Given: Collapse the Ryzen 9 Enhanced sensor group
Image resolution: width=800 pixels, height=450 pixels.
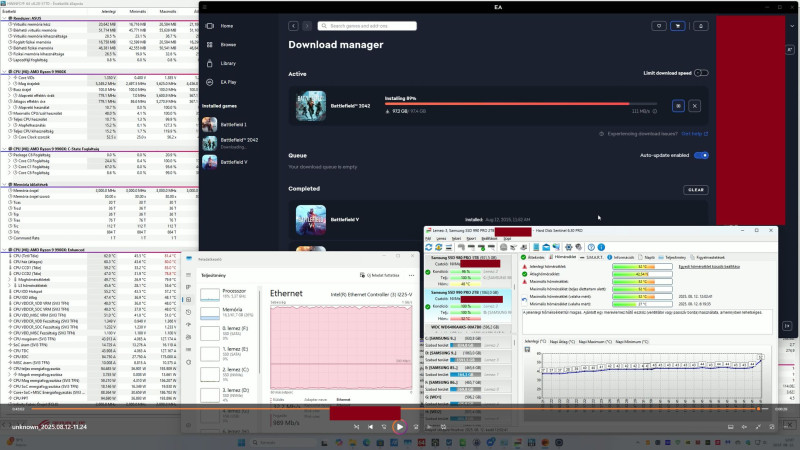Looking at the screenshot, I should pos(5,250).
